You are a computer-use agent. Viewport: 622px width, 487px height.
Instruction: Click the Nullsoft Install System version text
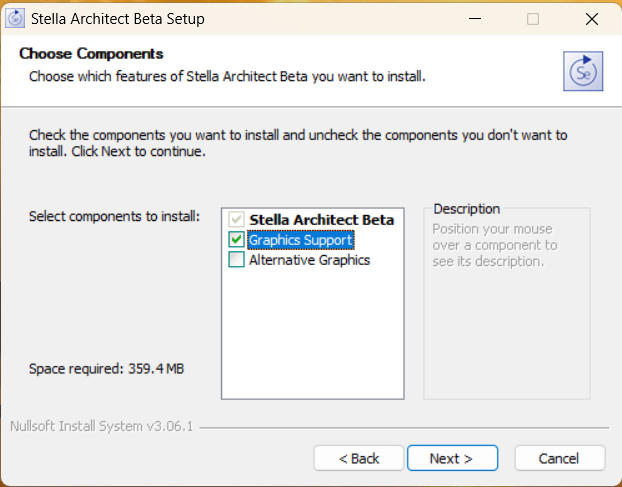[x=102, y=426]
